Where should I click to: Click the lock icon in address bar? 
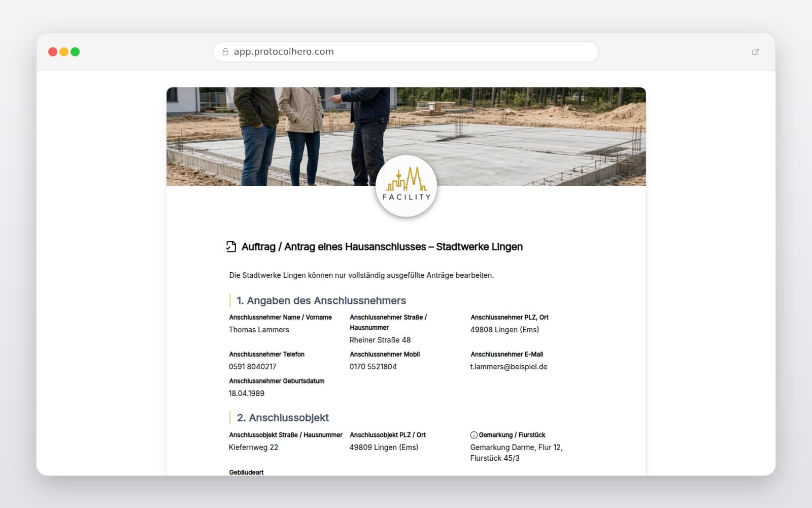coord(225,52)
